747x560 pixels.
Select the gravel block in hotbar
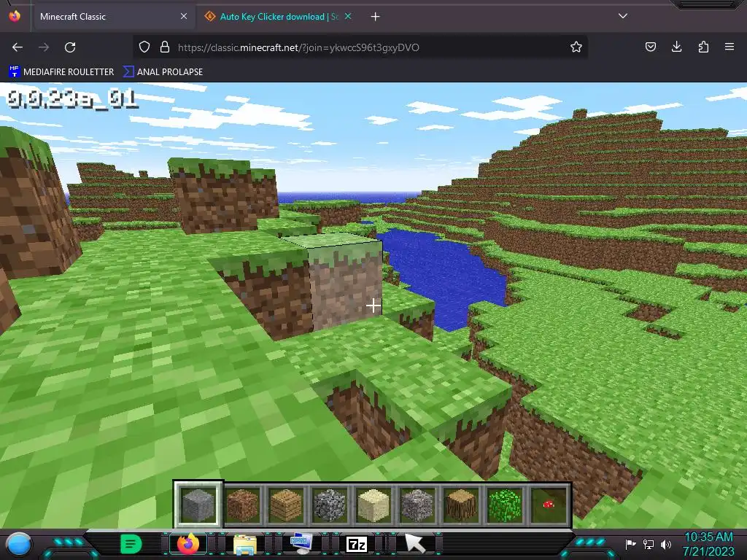click(417, 505)
